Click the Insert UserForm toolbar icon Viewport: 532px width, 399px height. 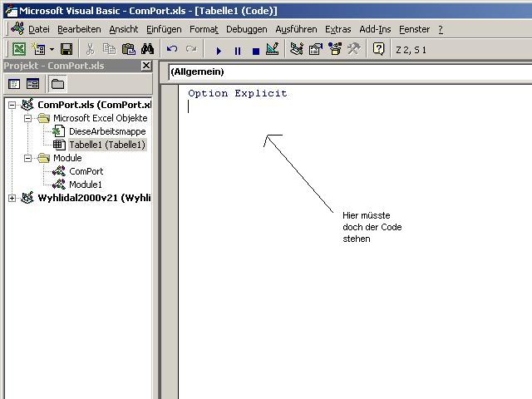tap(38, 49)
